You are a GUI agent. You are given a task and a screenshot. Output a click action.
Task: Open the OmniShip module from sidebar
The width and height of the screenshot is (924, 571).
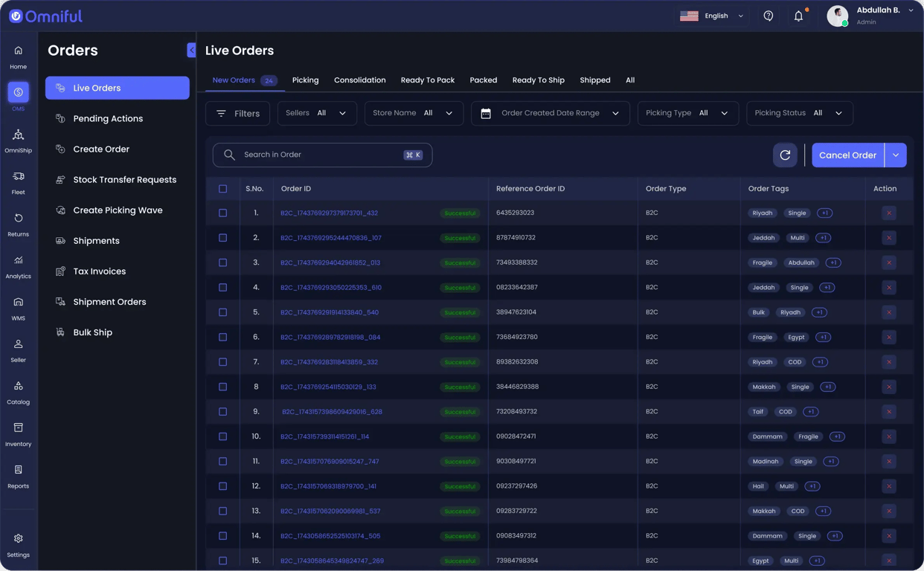(x=18, y=140)
